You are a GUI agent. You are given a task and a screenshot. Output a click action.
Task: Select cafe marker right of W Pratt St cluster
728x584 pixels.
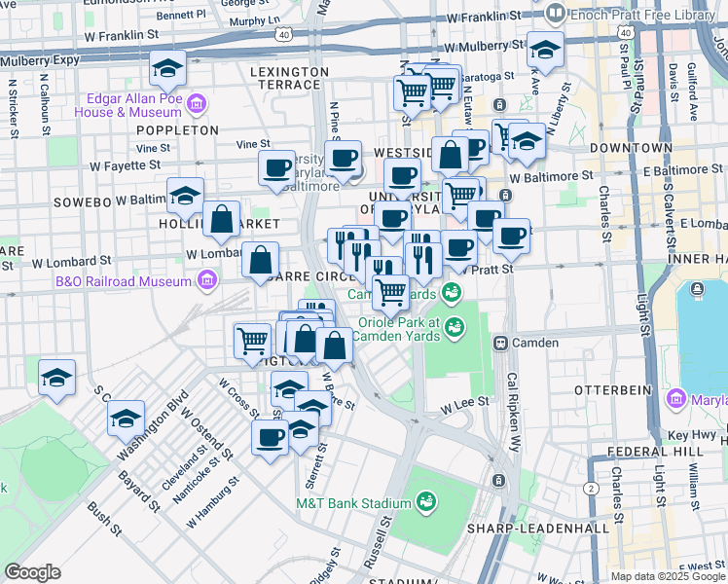pos(511,237)
